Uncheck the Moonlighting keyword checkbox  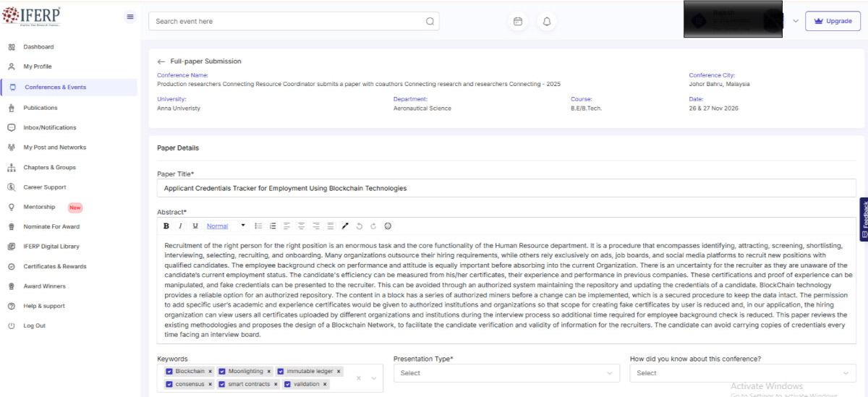(222, 371)
